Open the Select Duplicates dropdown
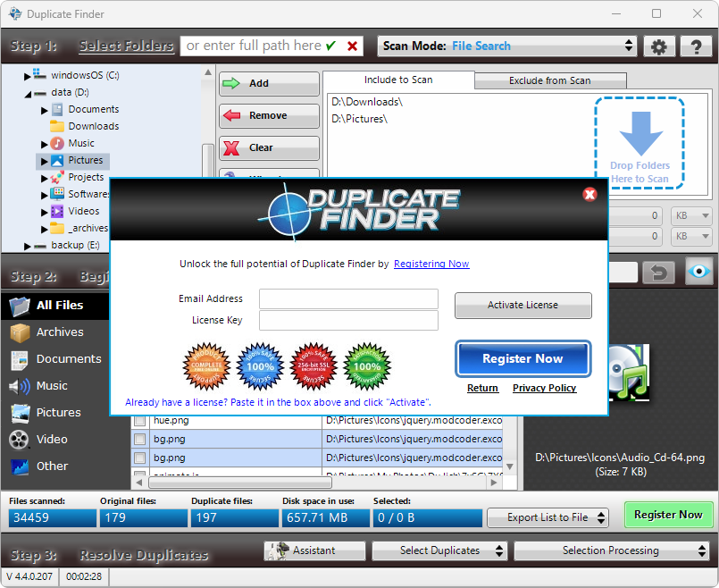The width and height of the screenshot is (719, 588). tap(439, 550)
